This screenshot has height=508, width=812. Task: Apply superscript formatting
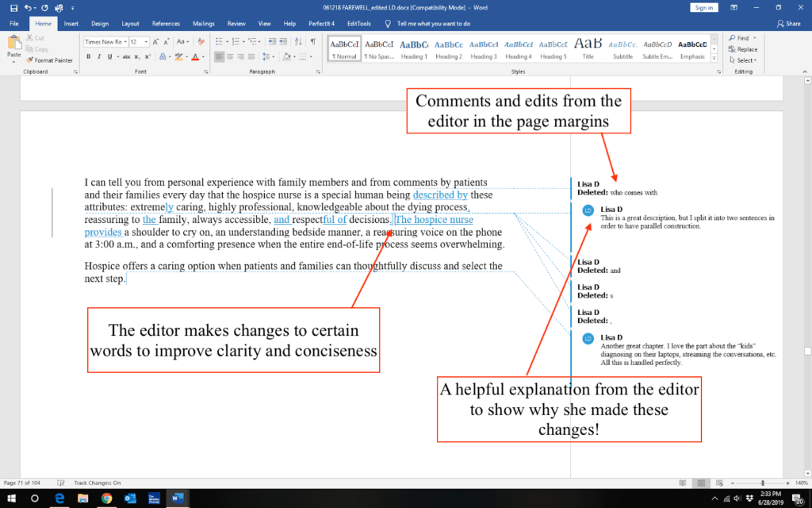(x=147, y=56)
